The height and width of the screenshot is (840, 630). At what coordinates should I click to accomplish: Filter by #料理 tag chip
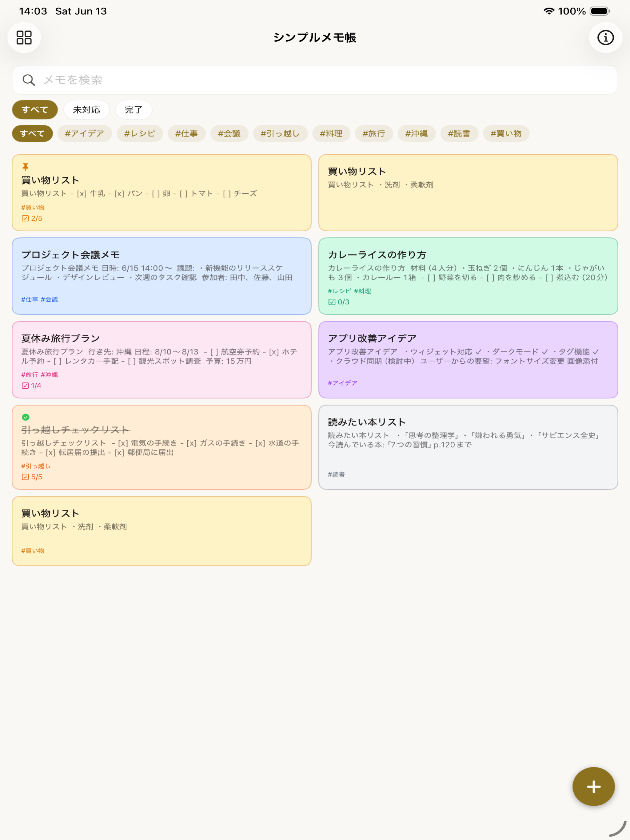tap(331, 133)
